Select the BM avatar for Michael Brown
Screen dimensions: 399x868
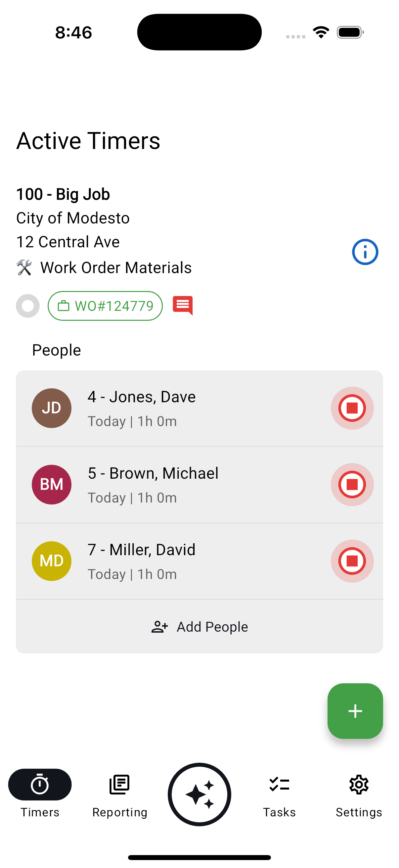(x=52, y=484)
